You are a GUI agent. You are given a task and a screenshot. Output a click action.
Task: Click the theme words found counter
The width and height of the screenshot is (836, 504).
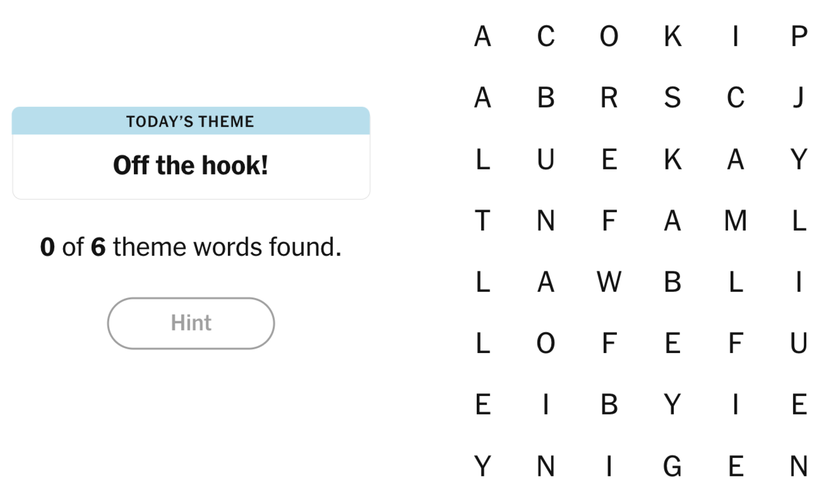[191, 247]
